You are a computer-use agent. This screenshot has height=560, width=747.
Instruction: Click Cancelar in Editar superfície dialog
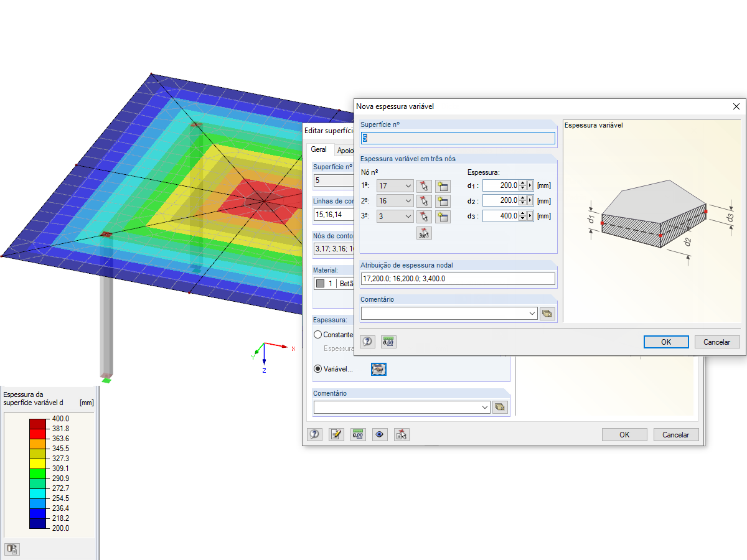(676, 435)
